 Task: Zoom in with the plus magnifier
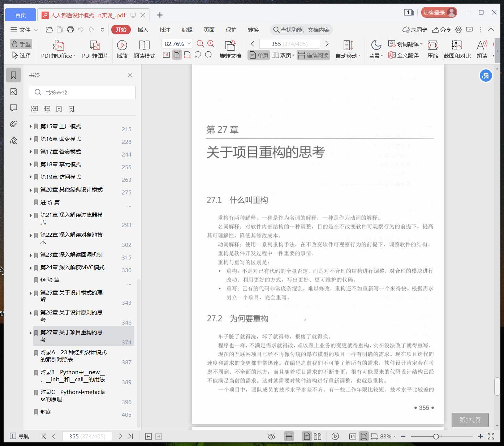point(211,44)
